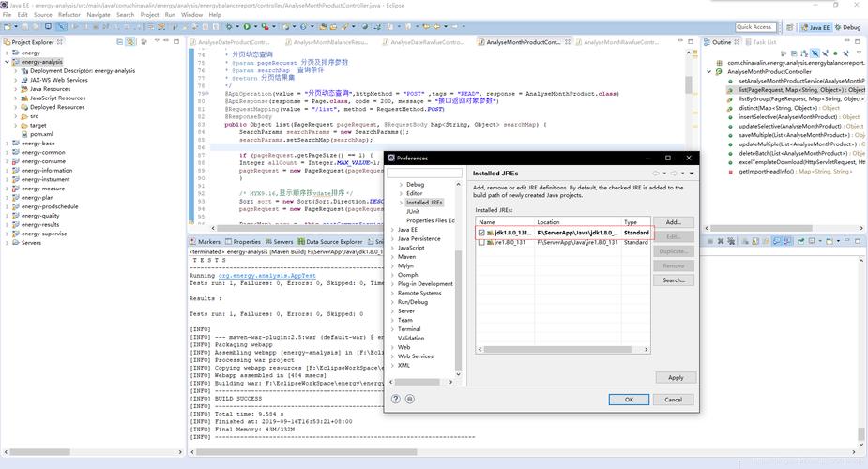Click the import/export preferences icon beside Help

coord(410,399)
